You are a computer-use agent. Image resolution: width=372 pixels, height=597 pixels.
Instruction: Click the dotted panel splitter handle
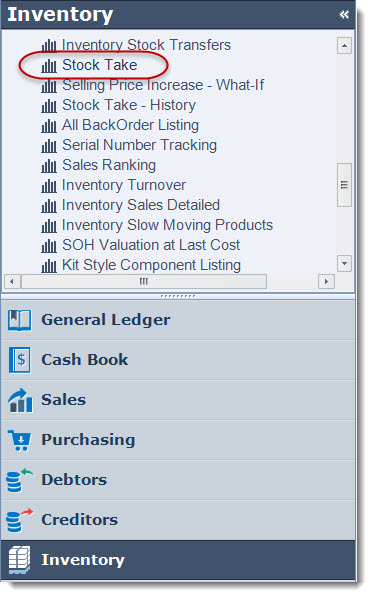178,296
